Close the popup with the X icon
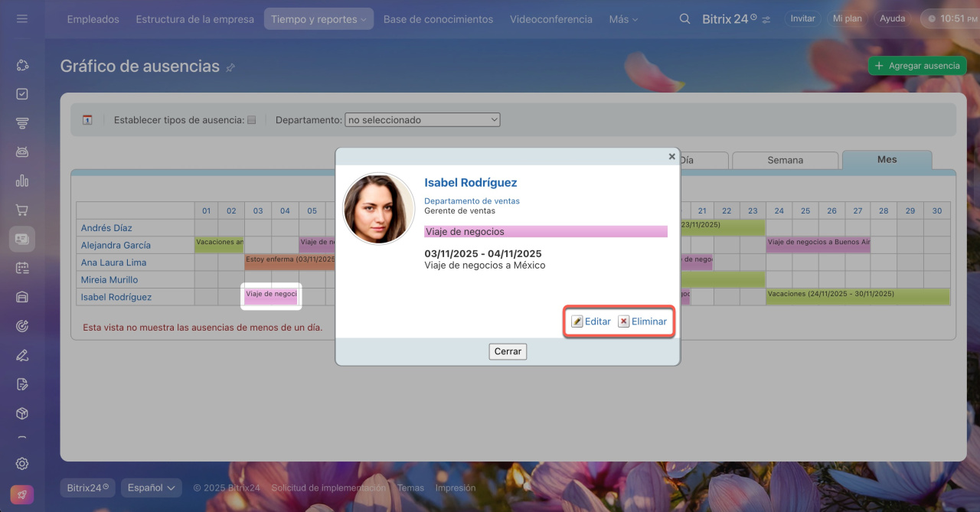 click(x=671, y=157)
